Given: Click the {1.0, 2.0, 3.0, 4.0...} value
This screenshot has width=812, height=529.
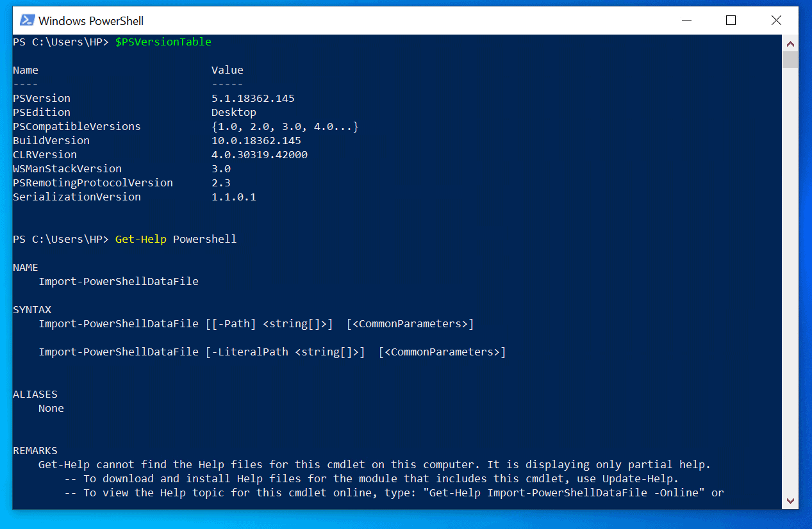Looking at the screenshot, I should (x=285, y=127).
